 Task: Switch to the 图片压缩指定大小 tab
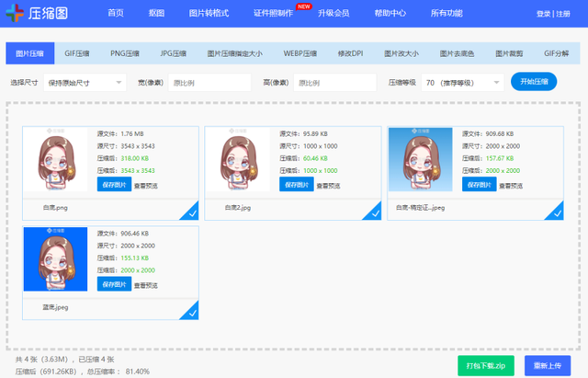(235, 53)
